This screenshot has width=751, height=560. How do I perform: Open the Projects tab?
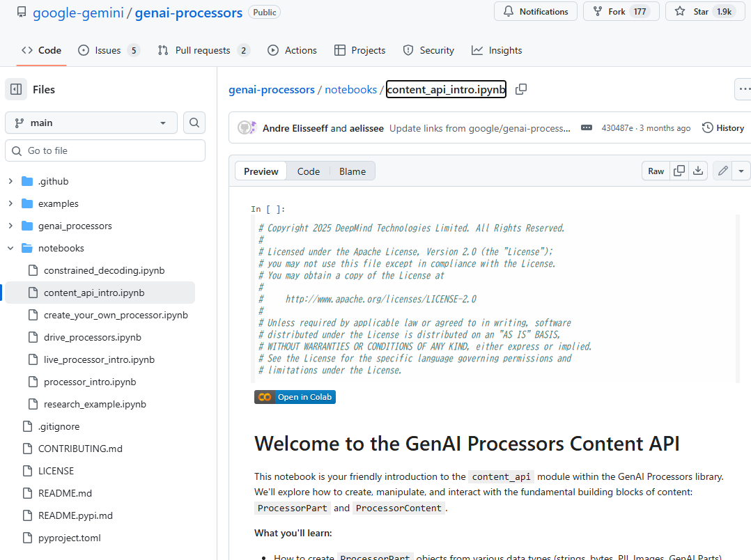point(359,50)
